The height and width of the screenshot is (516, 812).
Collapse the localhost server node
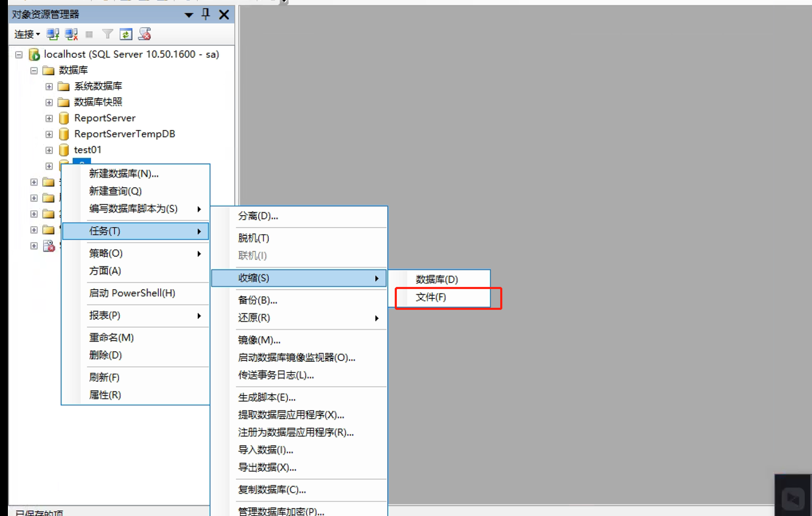(19, 55)
